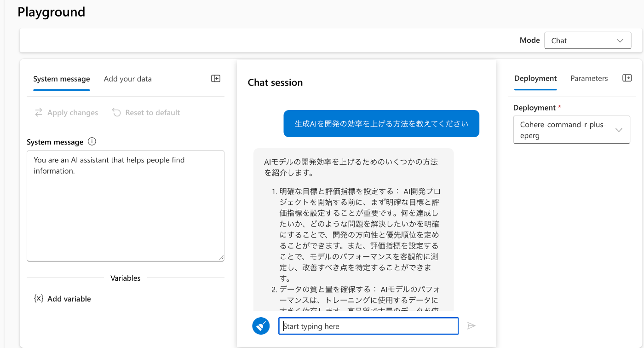Click the Apply changes button

coord(66,113)
